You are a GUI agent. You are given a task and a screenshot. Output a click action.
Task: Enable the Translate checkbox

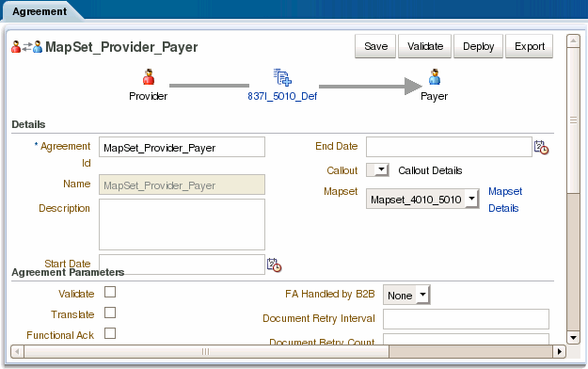pyautogui.click(x=110, y=313)
